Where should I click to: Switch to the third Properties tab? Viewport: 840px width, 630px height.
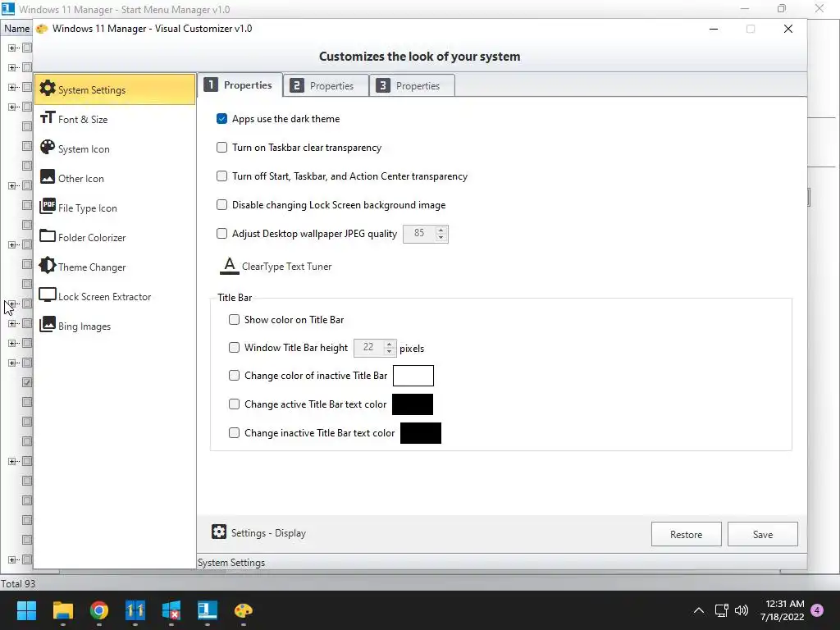[x=412, y=85]
